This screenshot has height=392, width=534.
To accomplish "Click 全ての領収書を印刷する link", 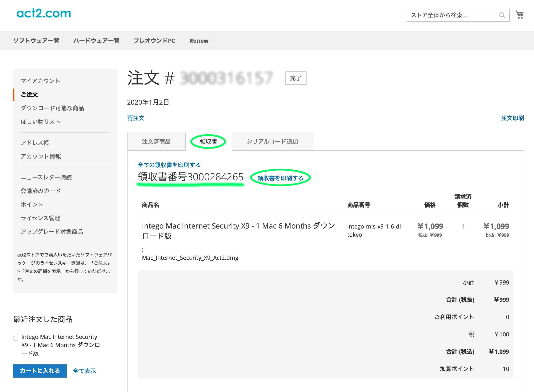I will click(x=169, y=165).
